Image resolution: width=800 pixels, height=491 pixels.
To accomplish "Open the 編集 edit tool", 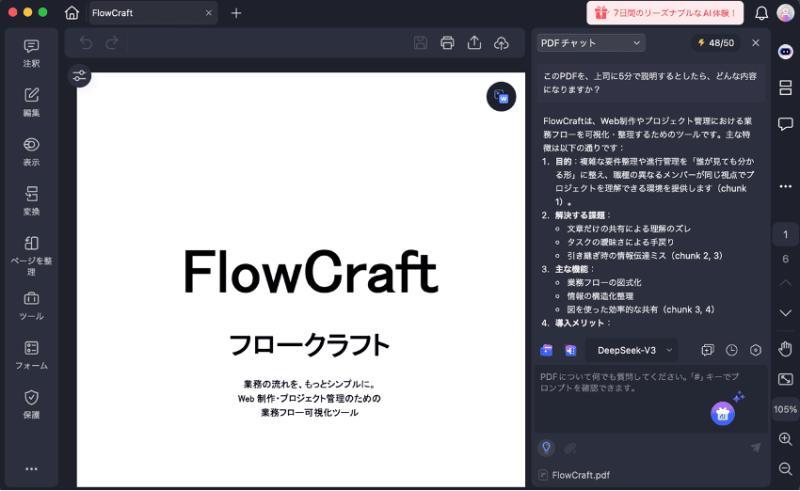I will point(31,103).
